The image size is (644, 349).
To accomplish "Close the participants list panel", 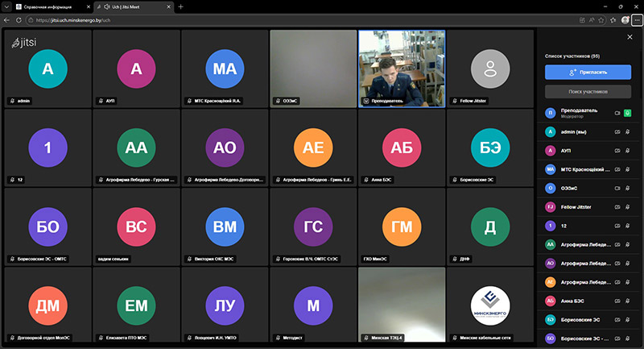I will [630, 37].
